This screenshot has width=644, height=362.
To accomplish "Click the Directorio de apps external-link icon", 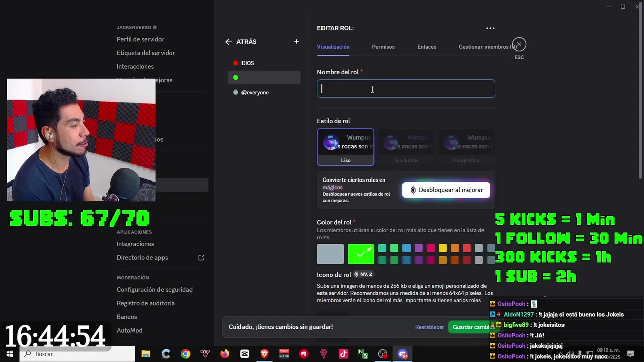I will [x=201, y=258].
